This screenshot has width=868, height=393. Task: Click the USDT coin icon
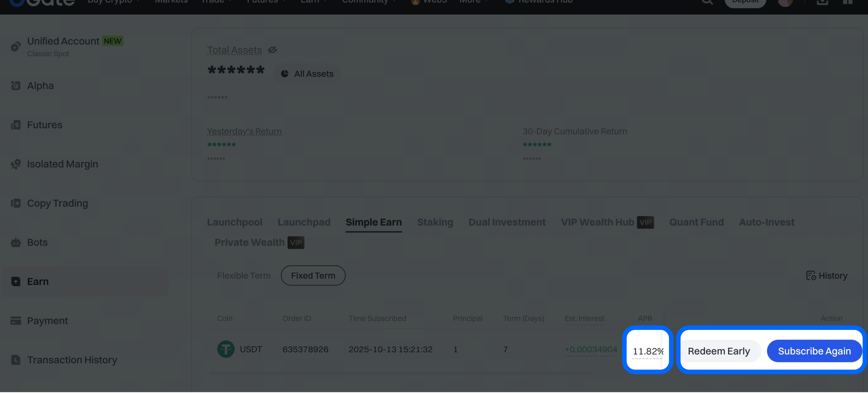(226, 349)
